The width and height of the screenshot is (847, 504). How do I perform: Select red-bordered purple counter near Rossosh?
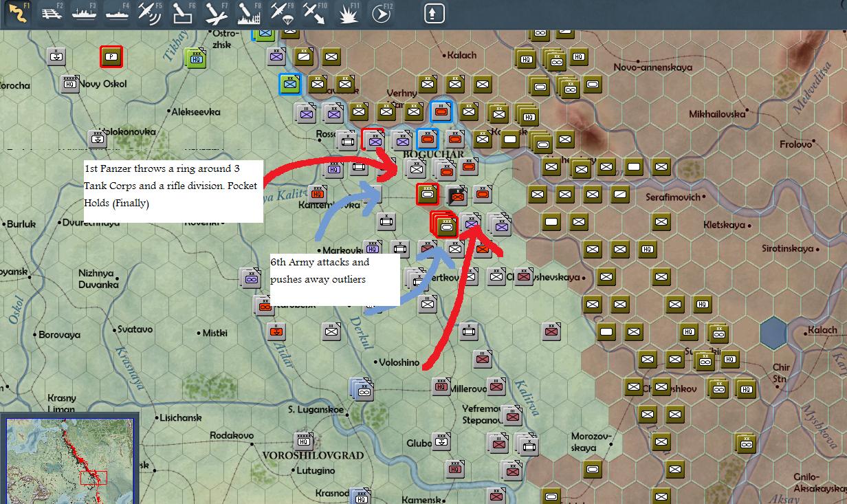click(x=373, y=139)
